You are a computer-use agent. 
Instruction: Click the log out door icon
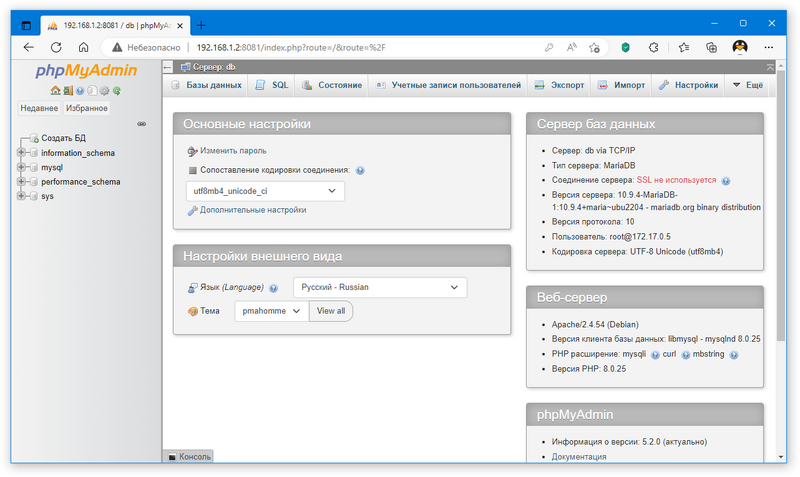pyautogui.click(x=68, y=91)
